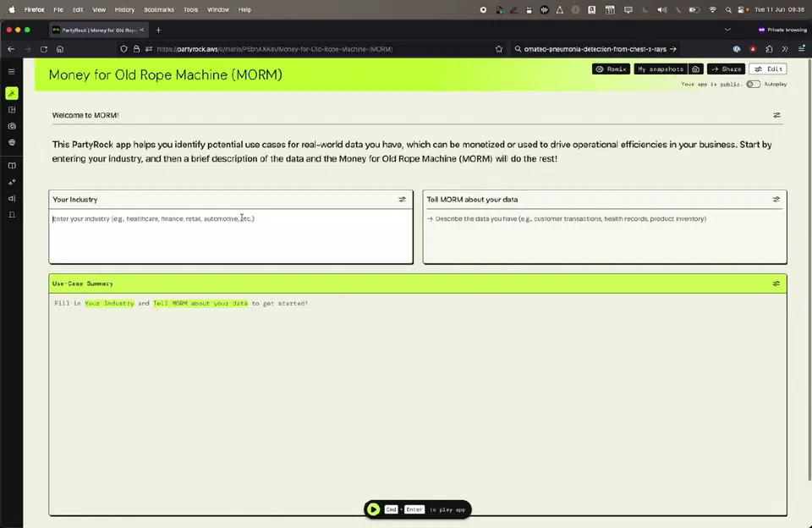Click inside the Your Industry input field
The image size is (812, 528).
231,236
